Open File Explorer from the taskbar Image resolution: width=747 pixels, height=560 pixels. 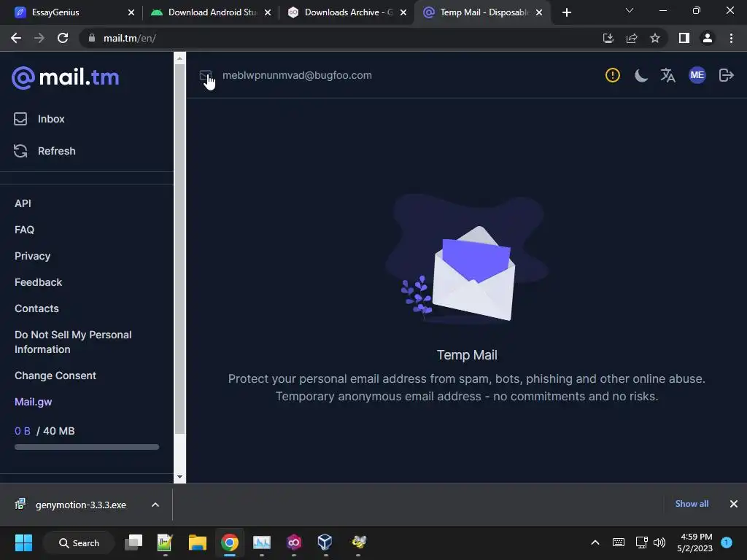point(197,542)
